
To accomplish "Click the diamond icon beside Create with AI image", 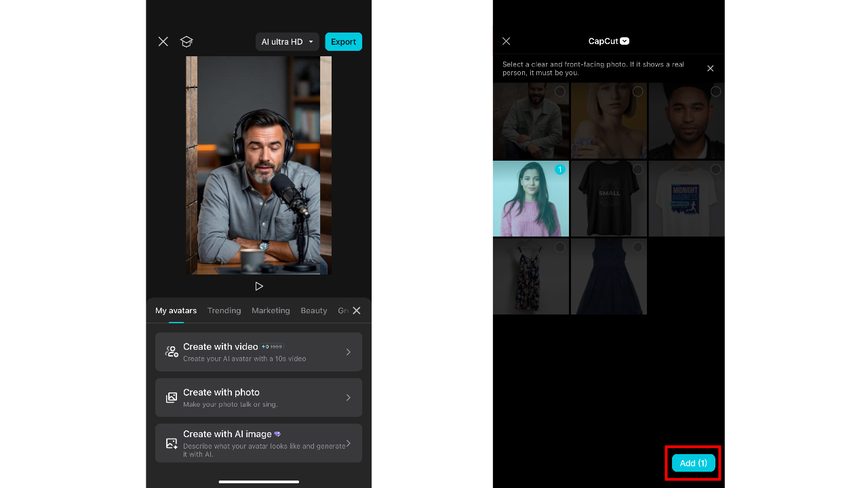I will (277, 434).
